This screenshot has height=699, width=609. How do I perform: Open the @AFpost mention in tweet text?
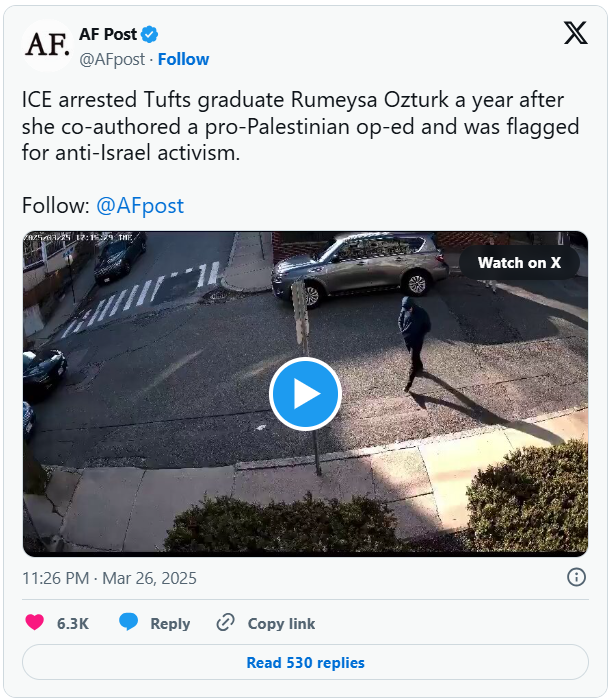click(x=139, y=205)
